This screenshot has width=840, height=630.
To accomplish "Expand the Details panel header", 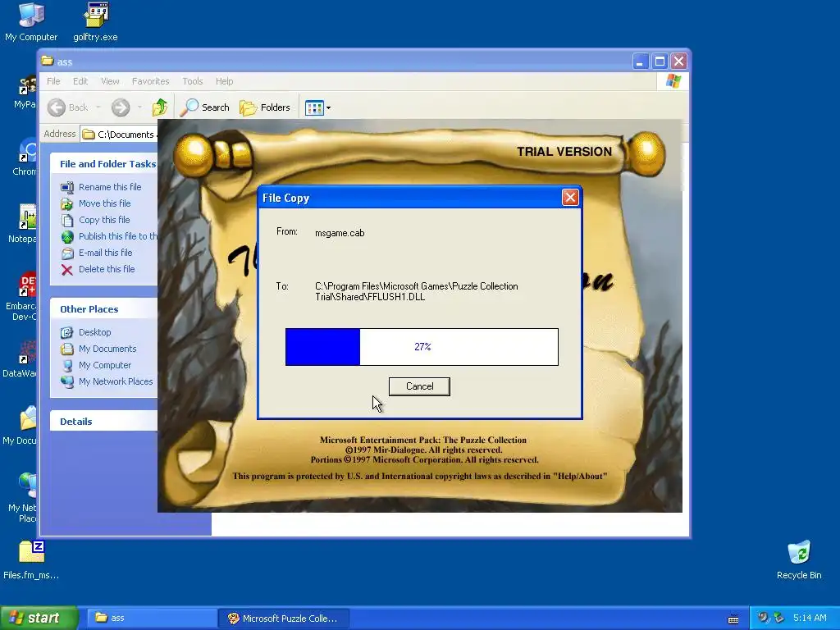I will click(x=104, y=422).
